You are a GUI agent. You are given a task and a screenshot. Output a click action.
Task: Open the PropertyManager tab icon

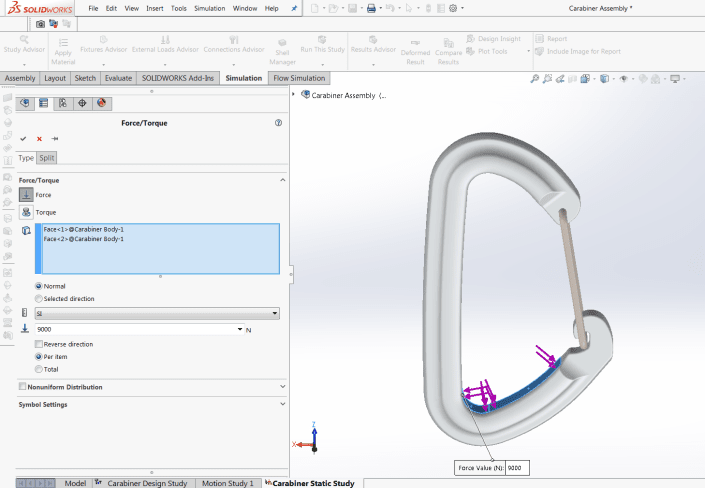pos(43,103)
